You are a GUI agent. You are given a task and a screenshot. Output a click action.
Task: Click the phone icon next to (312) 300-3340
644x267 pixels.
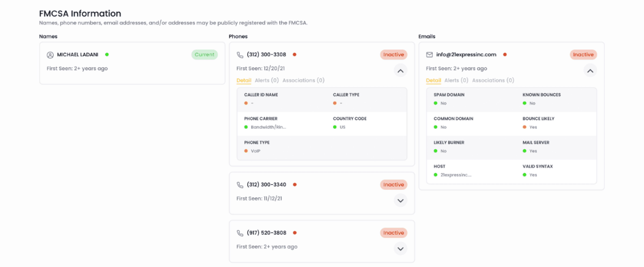[240, 185]
